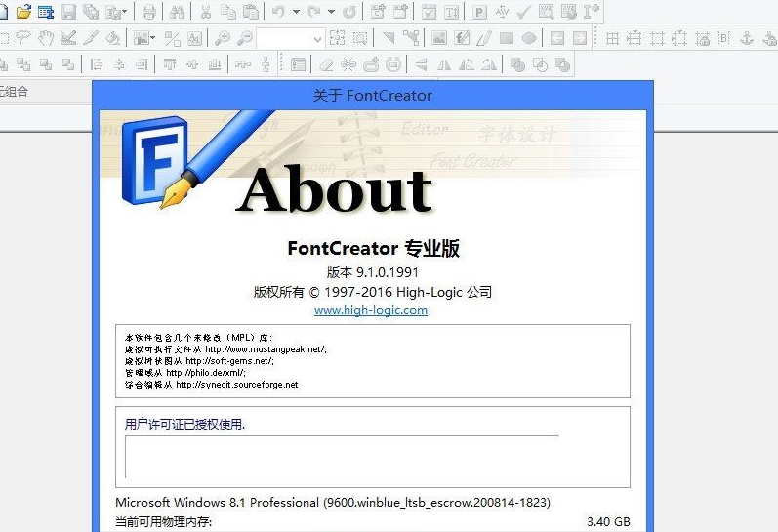This screenshot has height=532, width=778.
Task: Toggle the anchor display icon
Action: point(747,38)
